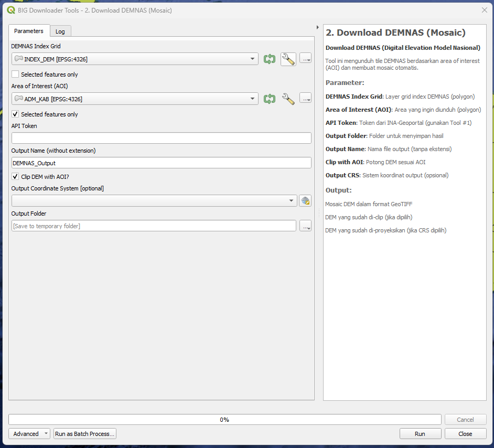Screen dimensions: 494x448
Task: Select the Parameters tab
Action: pyautogui.click(x=29, y=31)
